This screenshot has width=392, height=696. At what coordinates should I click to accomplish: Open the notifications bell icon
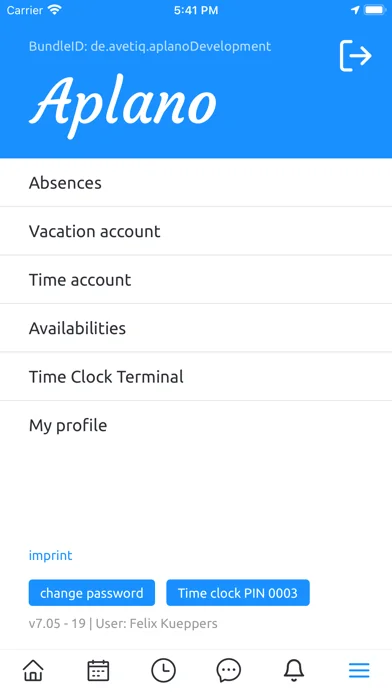click(294, 670)
